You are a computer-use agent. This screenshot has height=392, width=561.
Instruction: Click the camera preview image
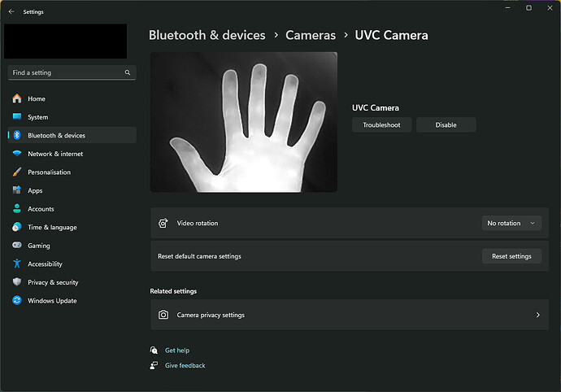tap(244, 122)
